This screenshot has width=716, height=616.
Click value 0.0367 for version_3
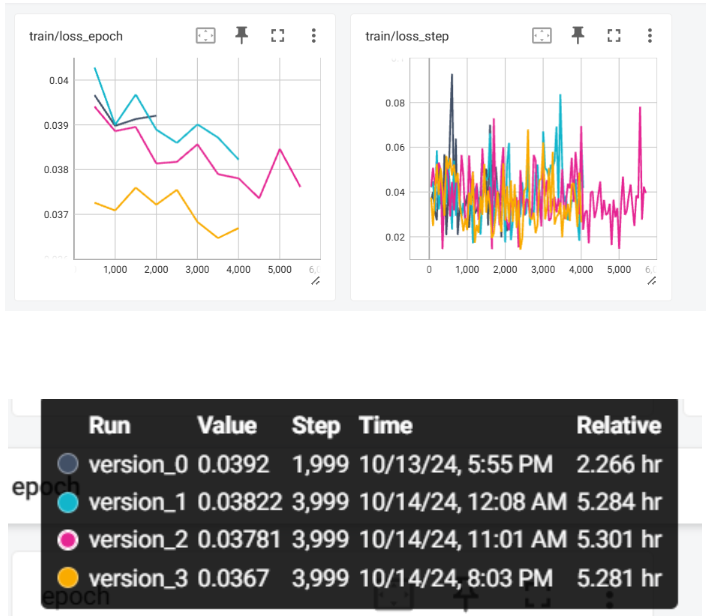[233, 578]
